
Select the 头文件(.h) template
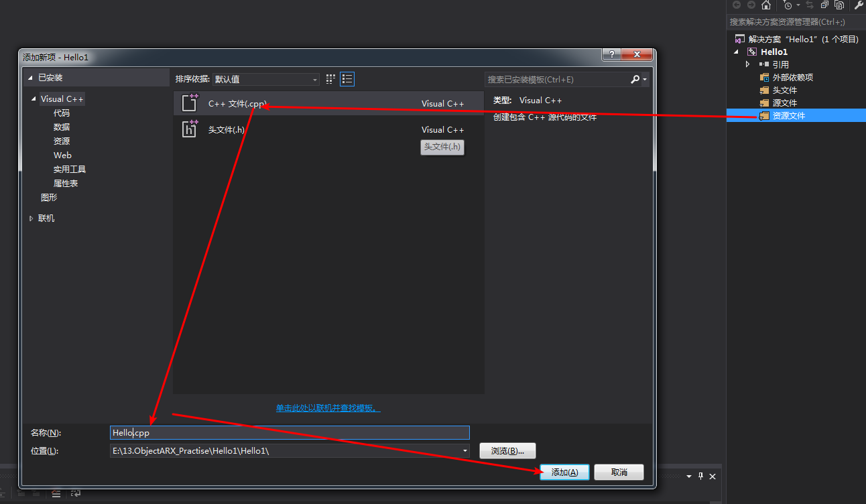[x=226, y=129]
